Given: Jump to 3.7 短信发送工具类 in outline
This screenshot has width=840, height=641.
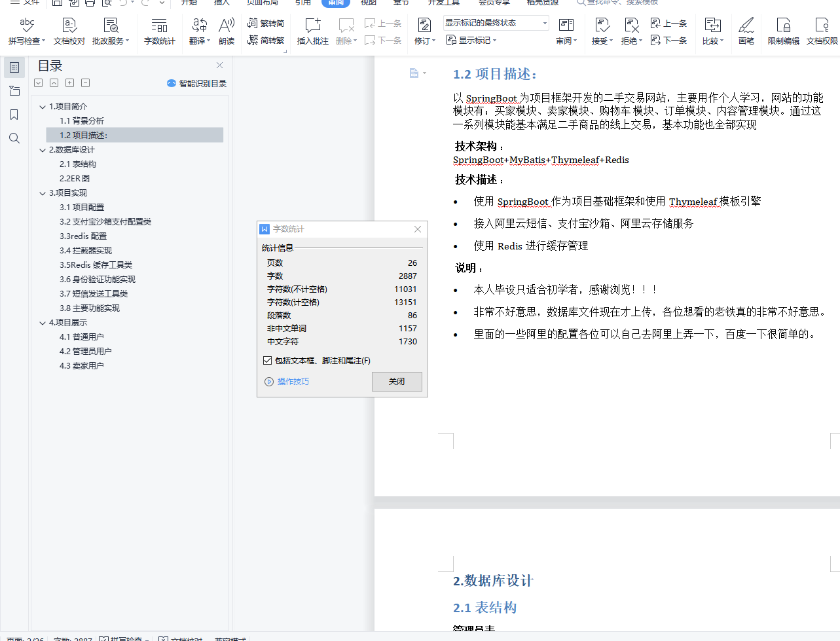Looking at the screenshot, I should coord(94,294).
